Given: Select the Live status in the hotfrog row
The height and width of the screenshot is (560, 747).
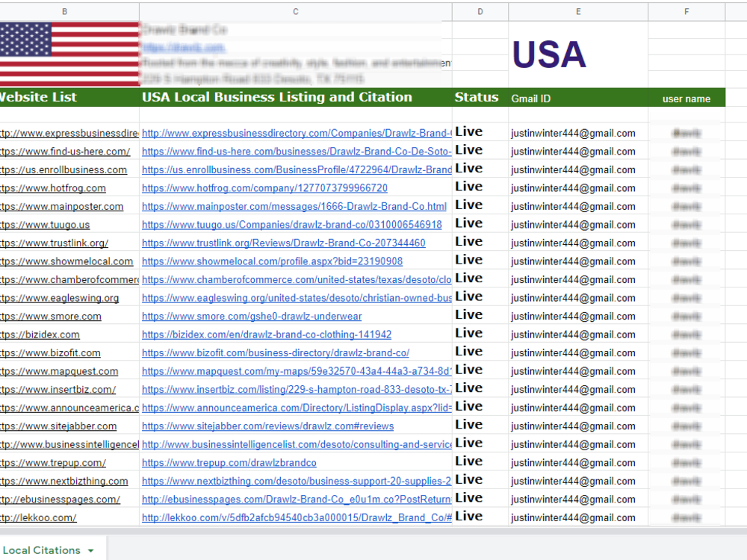Looking at the screenshot, I should click(x=469, y=187).
